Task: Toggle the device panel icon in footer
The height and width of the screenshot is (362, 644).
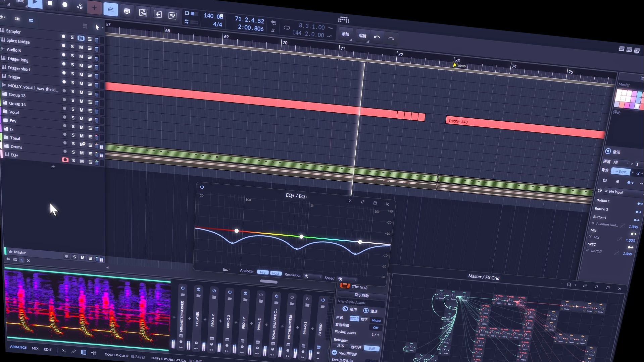Action: (x=84, y=352)
